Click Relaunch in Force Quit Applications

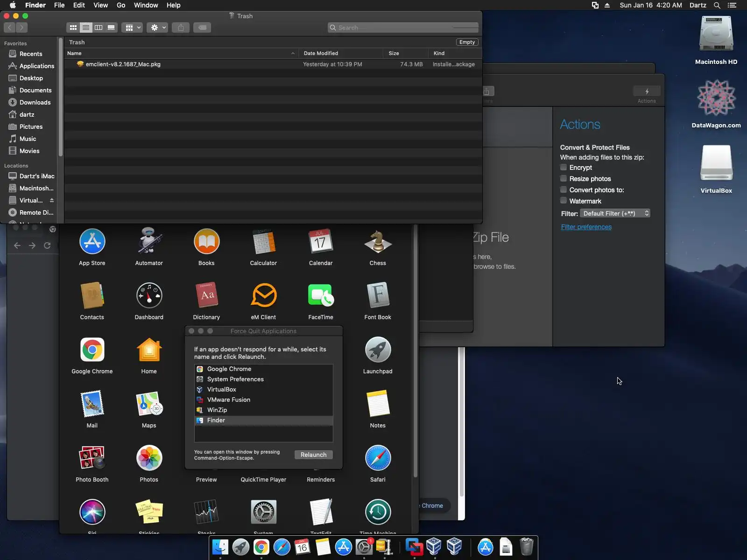tap(313, 455)
